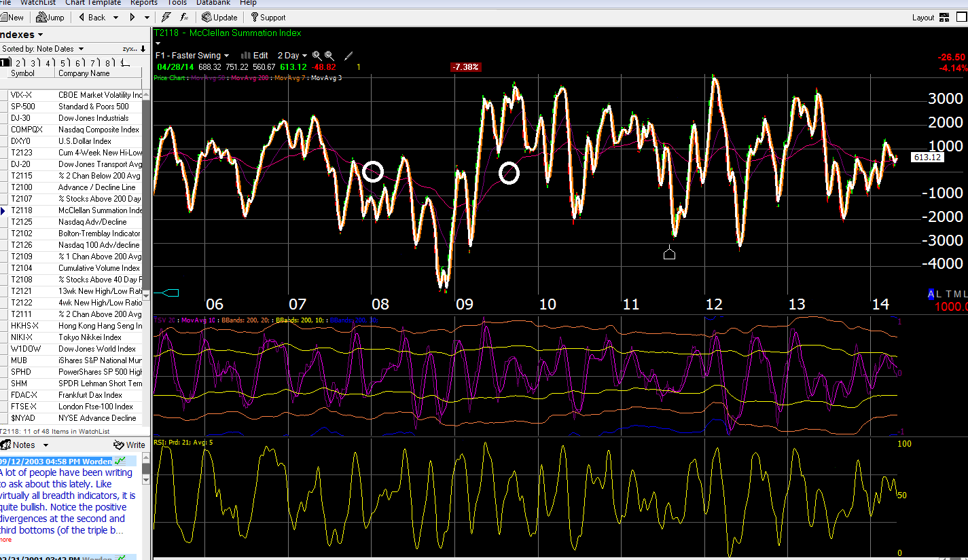Open the dropdown arrow under chart title
The image size is (968, 560).
pos(158,44)
